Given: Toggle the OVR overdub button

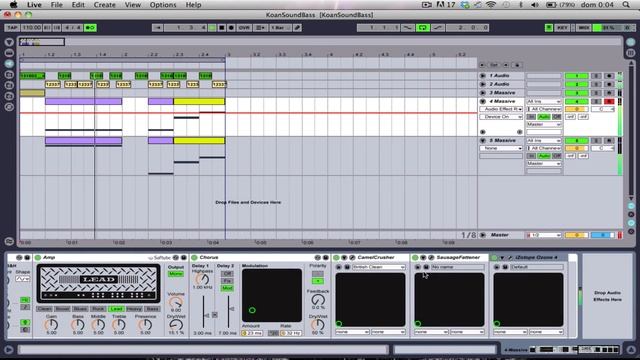Looking at the screenshot, I should click(244, 28).
